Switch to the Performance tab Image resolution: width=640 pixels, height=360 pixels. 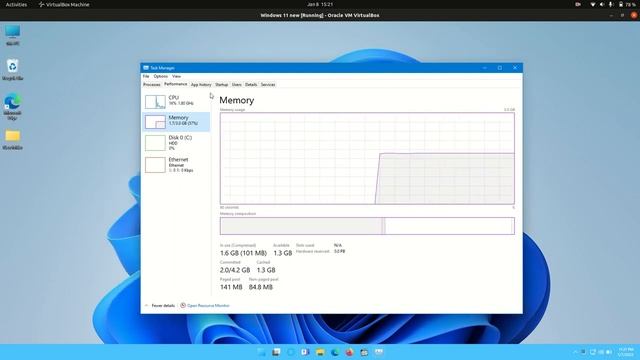click(x=176, y=84)
